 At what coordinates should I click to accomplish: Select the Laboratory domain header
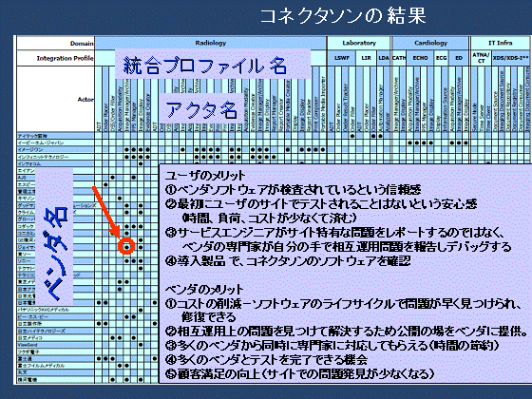[x=359, y=43]
